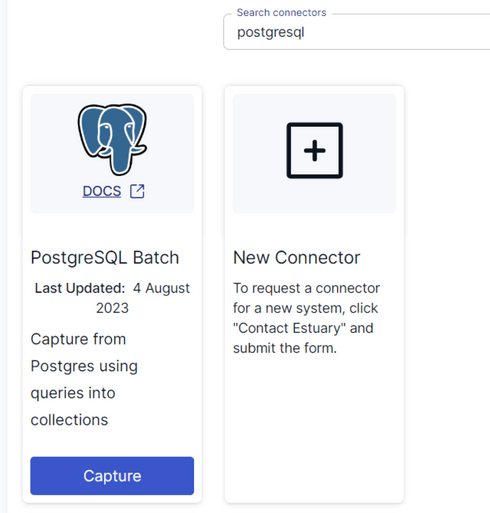This screenshot has height=513, width=490.
Task: Open the DOCS link for PostgreSQL
Action: pyautogui.click(x=102, y=191)
